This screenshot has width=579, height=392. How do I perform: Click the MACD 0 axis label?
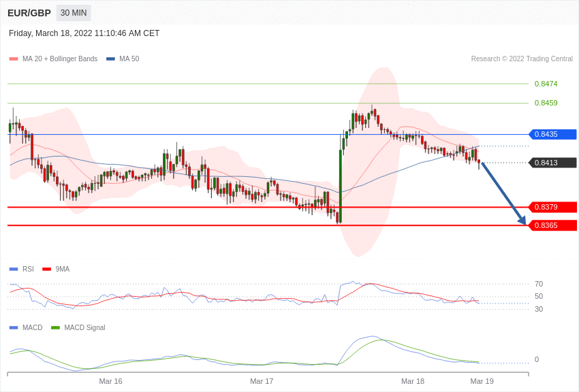click(x=537, y=359)
